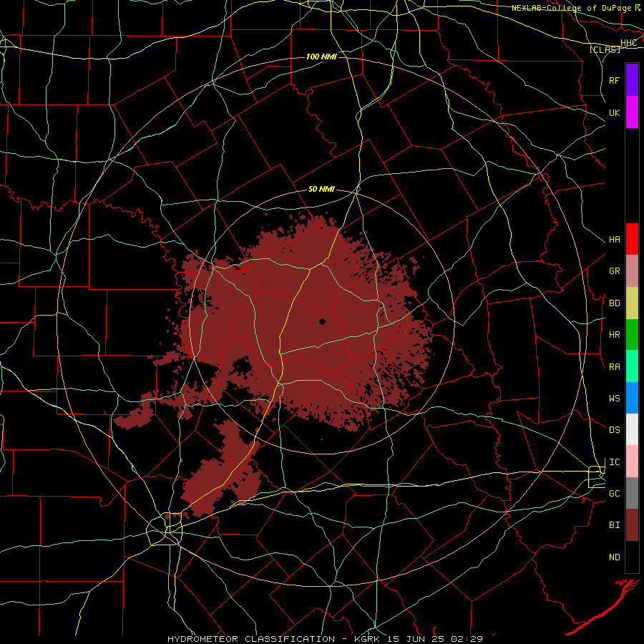Click the WS blue legend color swatch

click(632, 398)
